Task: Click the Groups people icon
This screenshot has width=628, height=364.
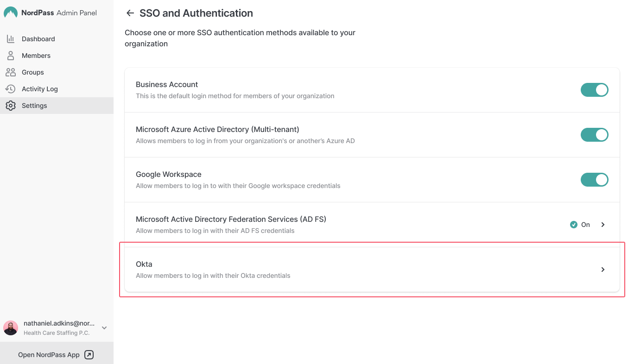Action: [10, 72]
